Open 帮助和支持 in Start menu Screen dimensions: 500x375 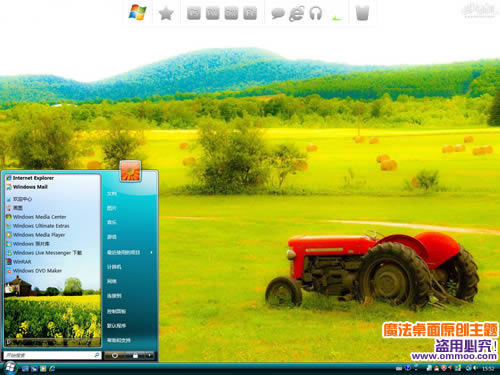[x=119, y=340]
